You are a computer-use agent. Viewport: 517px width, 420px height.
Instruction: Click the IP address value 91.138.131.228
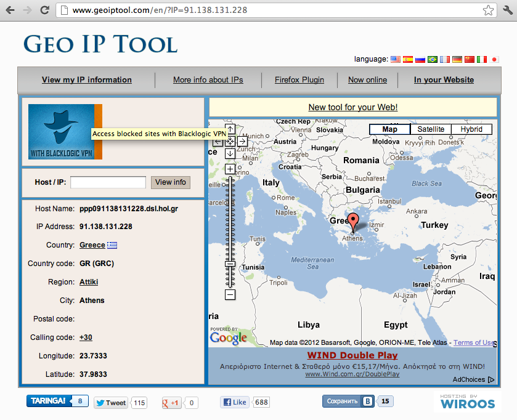pos(106,227)
